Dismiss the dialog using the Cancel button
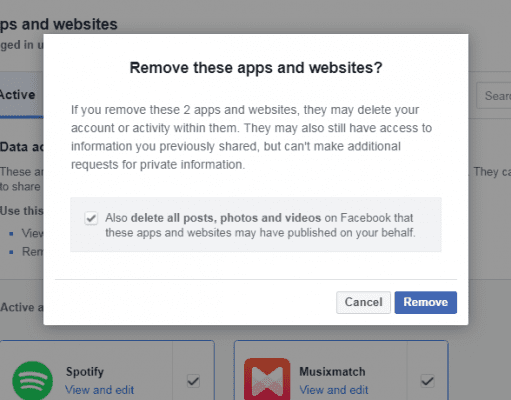Screen dimensions: 511x400 pyautogui.click(x=363, y=302)
